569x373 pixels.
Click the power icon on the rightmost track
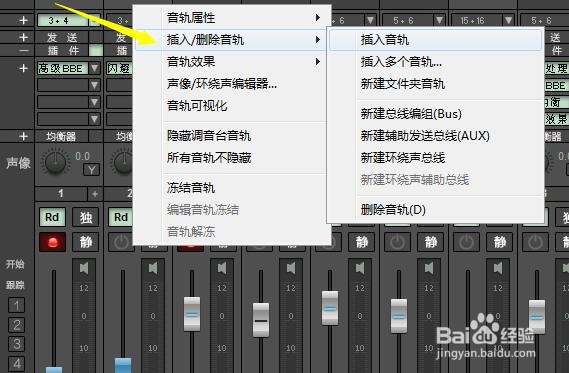535,242
